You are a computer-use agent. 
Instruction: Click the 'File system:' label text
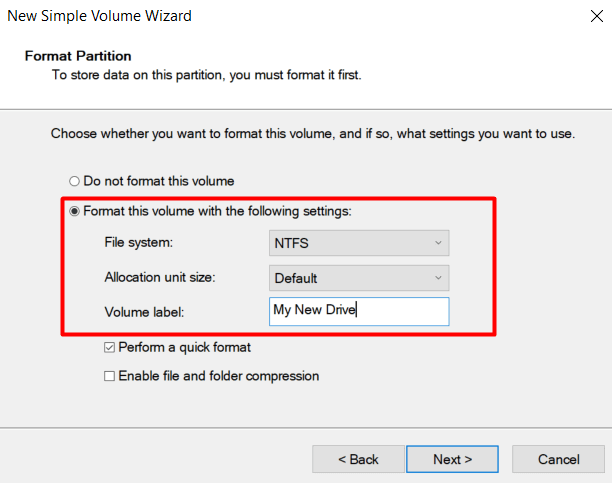[x=138, y=243]
